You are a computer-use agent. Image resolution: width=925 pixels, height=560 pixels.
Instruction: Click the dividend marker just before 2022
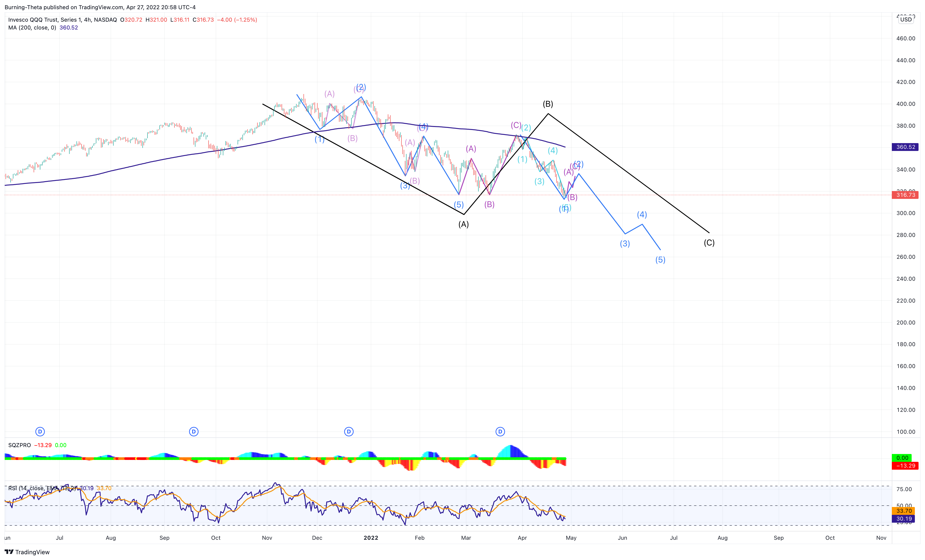[x=349, y=432]
